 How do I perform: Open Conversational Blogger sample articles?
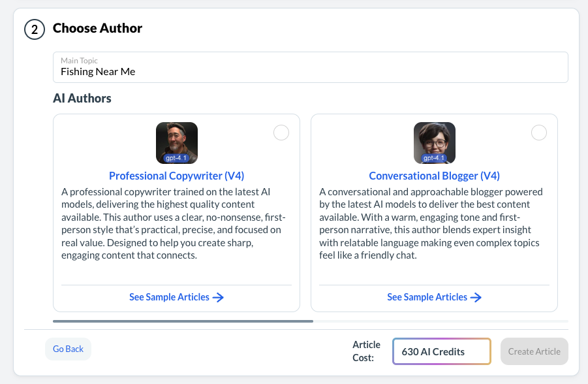point(427,297)
